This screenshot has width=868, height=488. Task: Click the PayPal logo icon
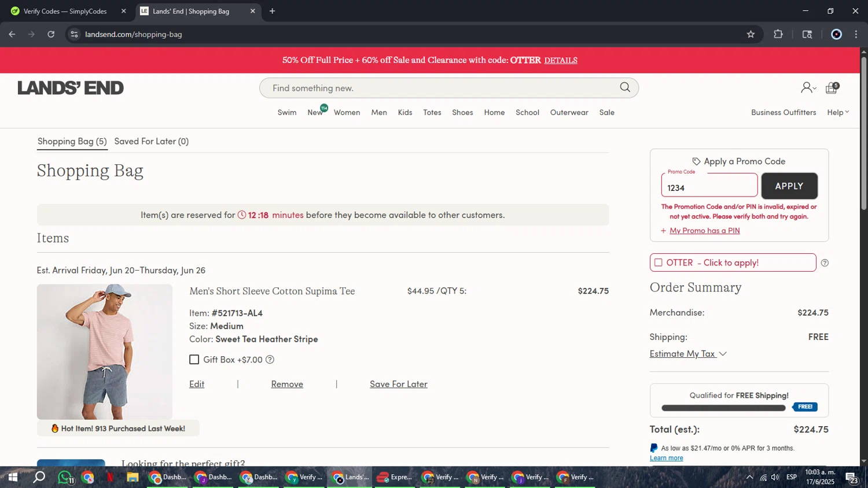[654, 448]
